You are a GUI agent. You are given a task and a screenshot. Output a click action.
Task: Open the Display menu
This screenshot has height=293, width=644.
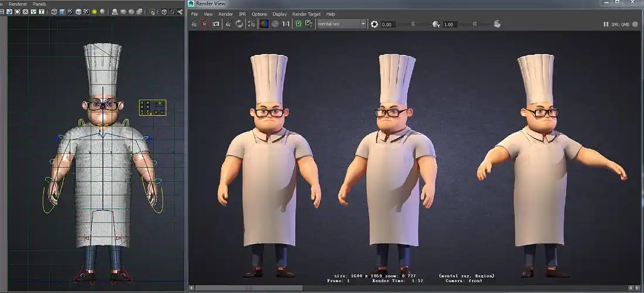pyautogui.click(x=279, y=14)
